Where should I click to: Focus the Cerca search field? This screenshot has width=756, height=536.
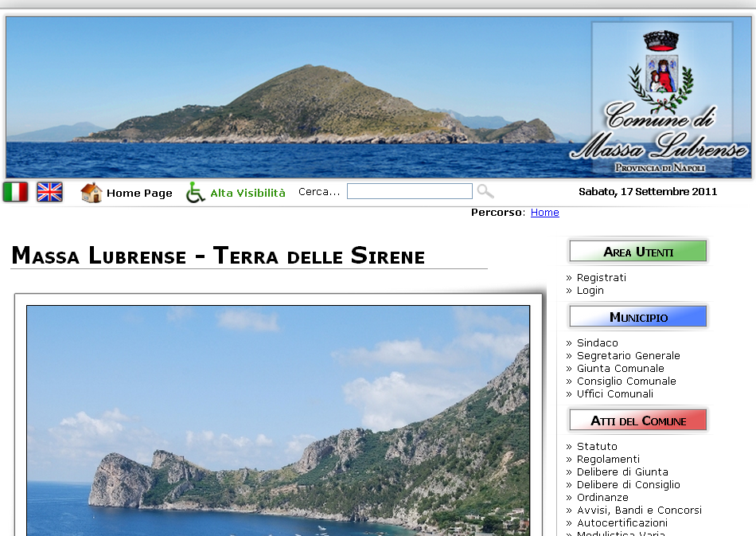409,191
